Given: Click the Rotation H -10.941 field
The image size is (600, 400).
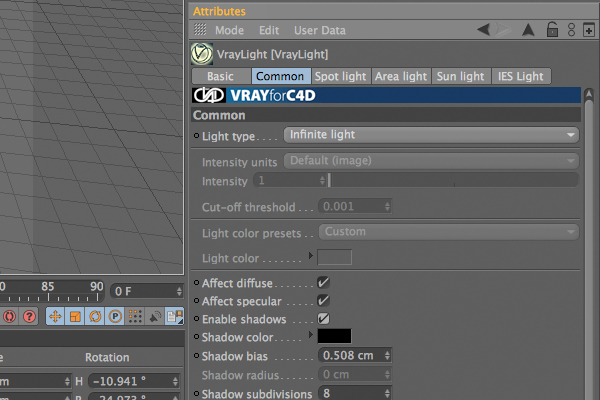Looking at the screenshot, I should point(134,381).
